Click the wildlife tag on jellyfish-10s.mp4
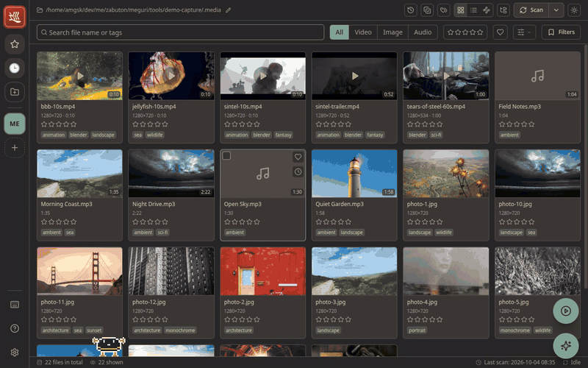This screenshot has width=588, height=368. (x=155, y=135)
